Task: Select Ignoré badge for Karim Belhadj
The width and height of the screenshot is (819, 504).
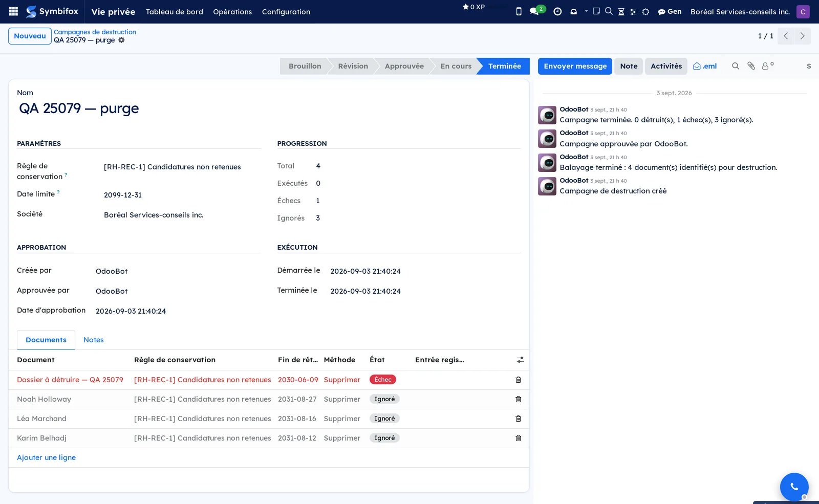Action: click(384, 438)
